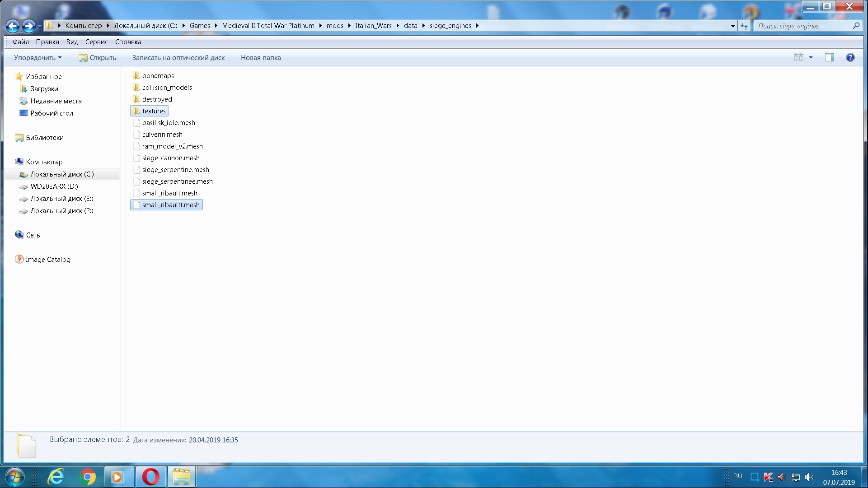Viewport: 868px width, 488px height.
Task: Click the network connection tray icon
Action: pos(796,477)
